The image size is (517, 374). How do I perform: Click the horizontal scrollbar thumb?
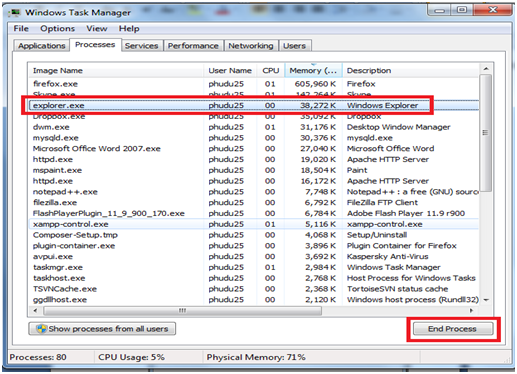183,311
